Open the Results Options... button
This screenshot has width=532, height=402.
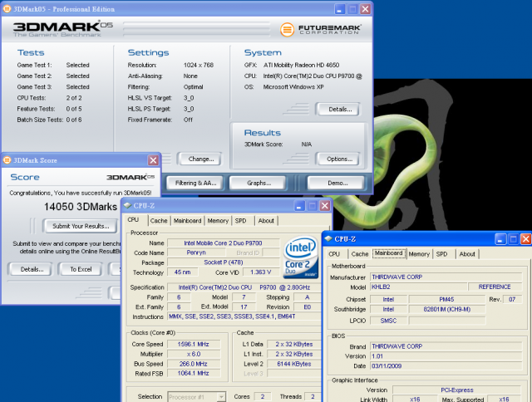(x=340, y=159)
